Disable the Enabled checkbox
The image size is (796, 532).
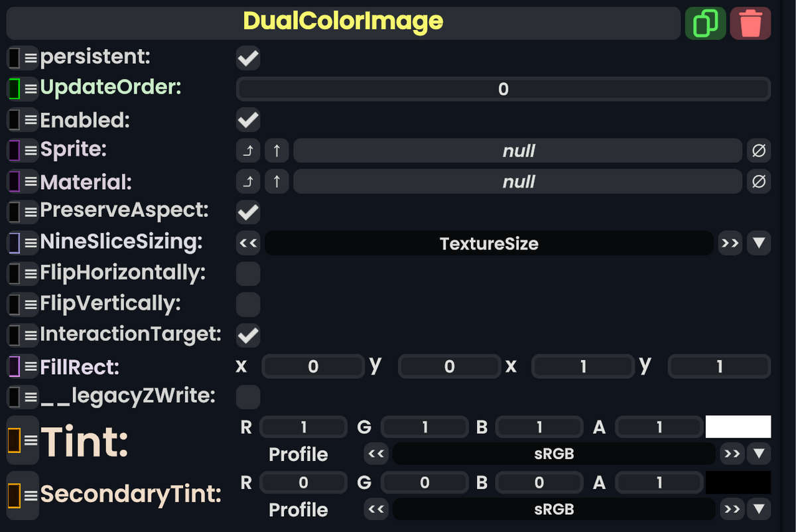click(247, 120)
